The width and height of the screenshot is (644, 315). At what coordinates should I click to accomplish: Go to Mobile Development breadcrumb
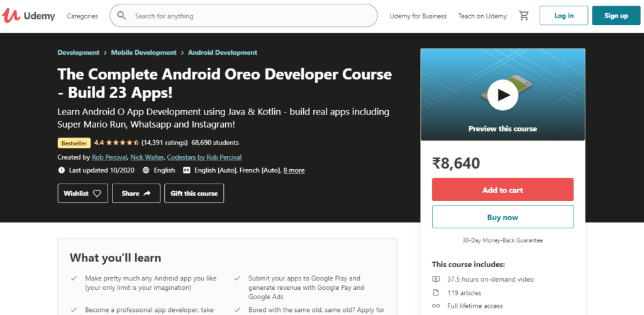pos(144,53)
